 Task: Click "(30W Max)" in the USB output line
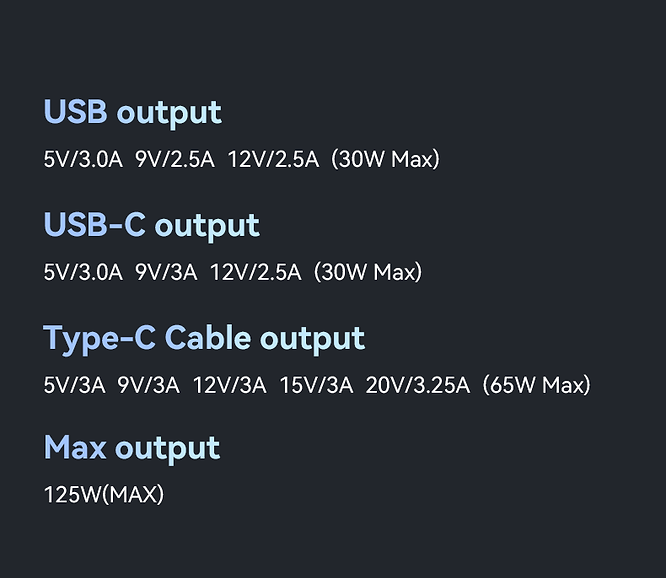(x=385, y=159)
